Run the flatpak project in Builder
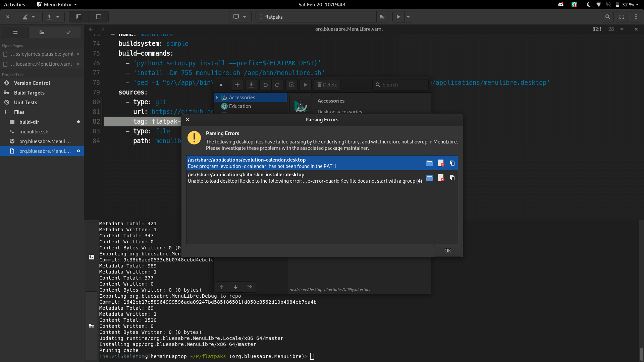 tap(398, 16)
